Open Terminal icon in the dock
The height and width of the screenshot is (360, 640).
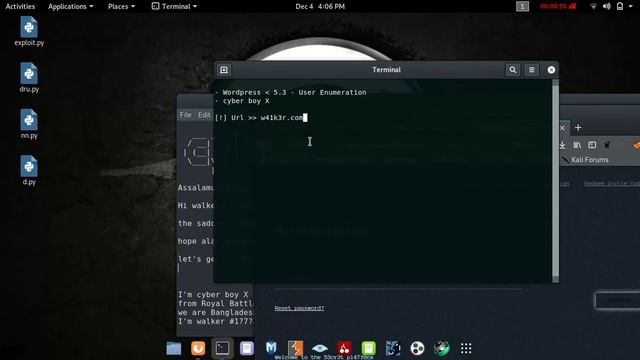[x=222, y=348]
